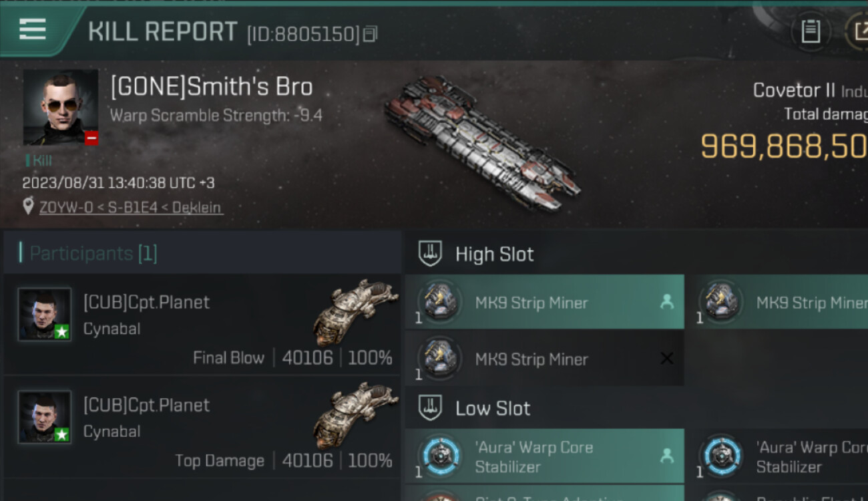Screen dimensions: 868x501
Task: Click the first MK9 Strip Miner icon
Action: (x=439, y=302)
